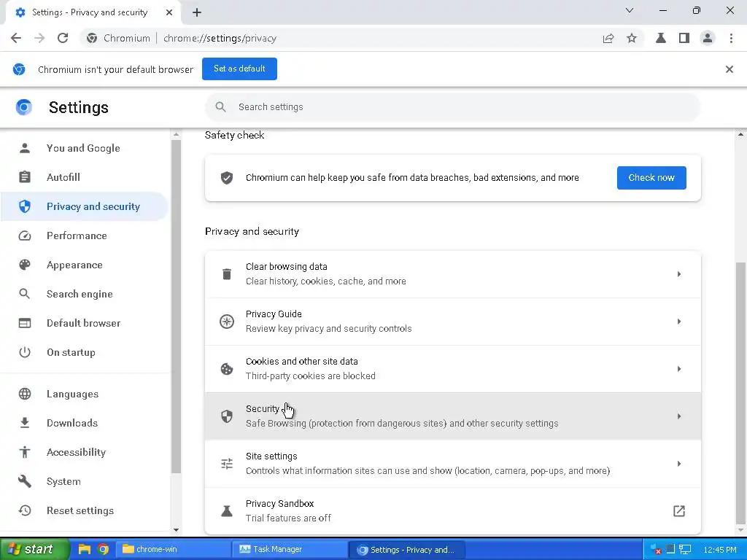Click the Appearance palette icon
This screenshot has width=747, height=560.
click(24, 265)
